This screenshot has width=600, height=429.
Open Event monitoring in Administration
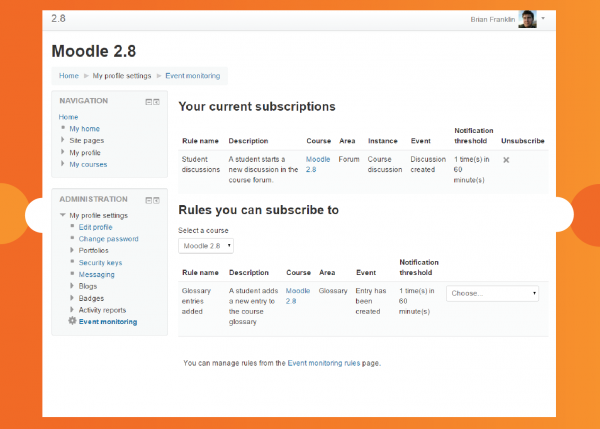(x=108, y=322)
